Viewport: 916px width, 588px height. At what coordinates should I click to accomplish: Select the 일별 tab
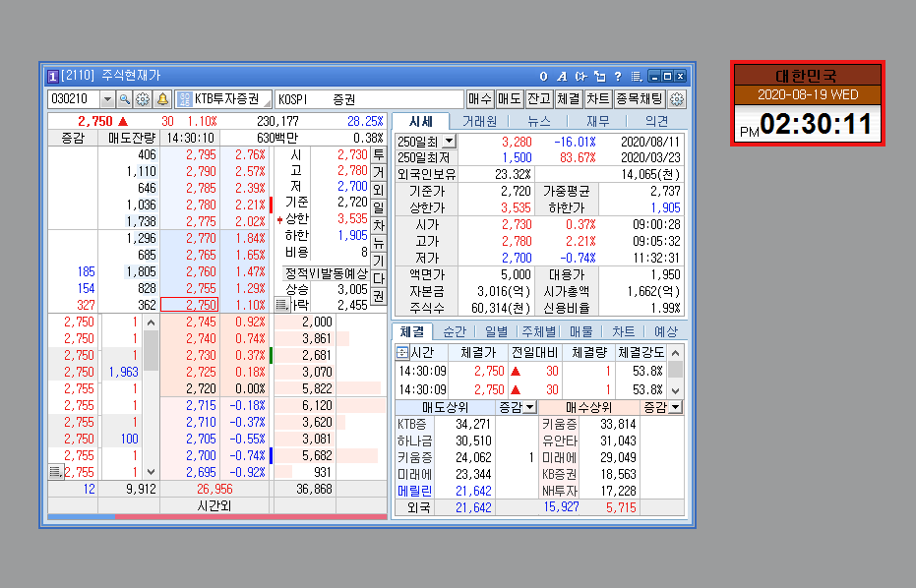496,332
